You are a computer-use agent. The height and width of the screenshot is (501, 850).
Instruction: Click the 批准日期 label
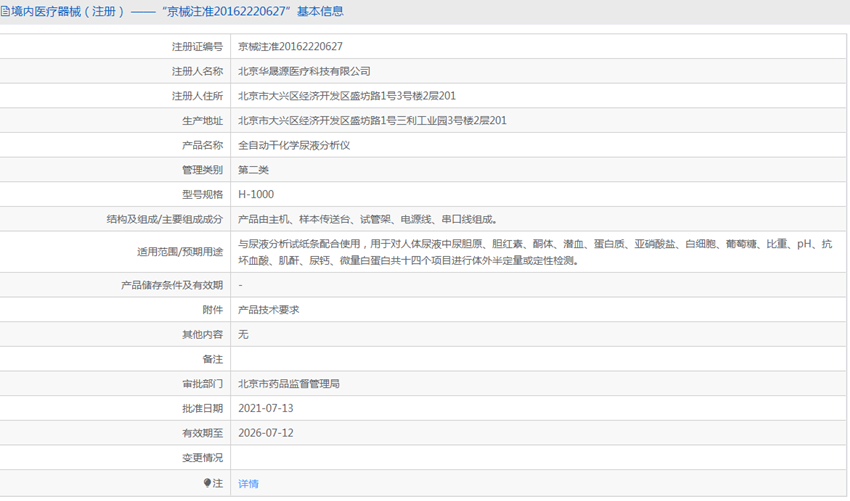(x=202, y=408)
